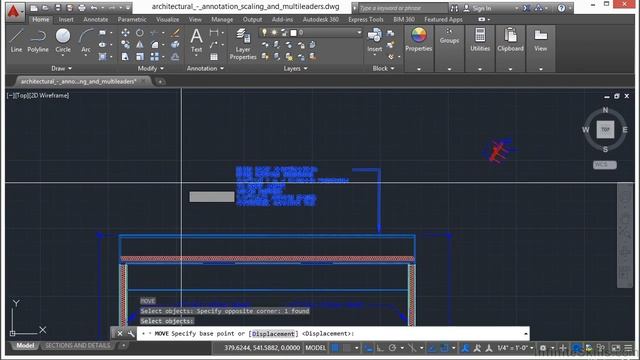
Task: Open the Insert ribbon tab
Action: point(66,19)
